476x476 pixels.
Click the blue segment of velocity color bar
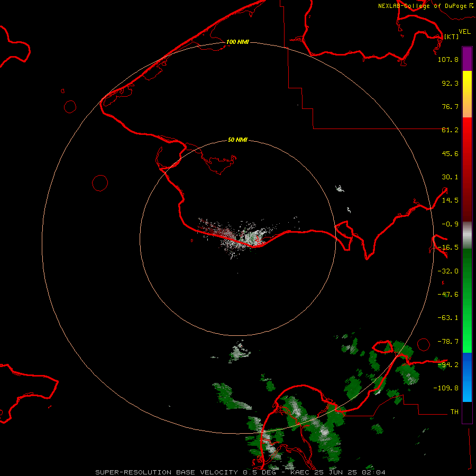[467, 377]
